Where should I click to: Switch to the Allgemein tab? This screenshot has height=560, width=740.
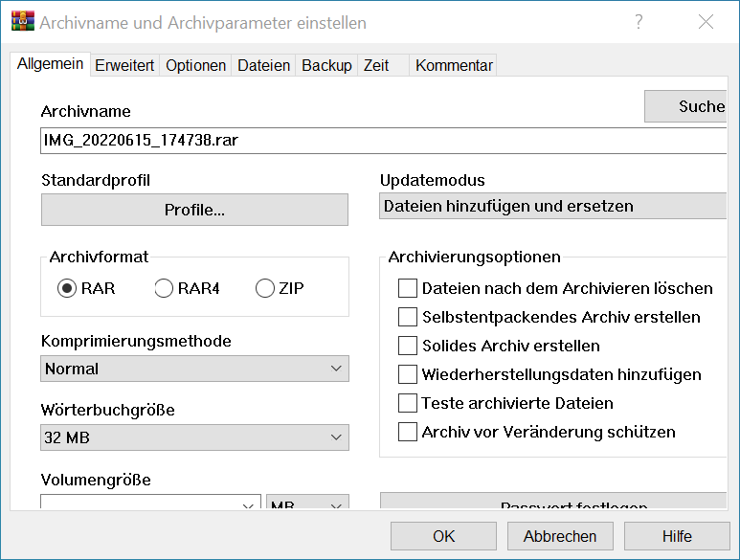click(x=50, y=64)
